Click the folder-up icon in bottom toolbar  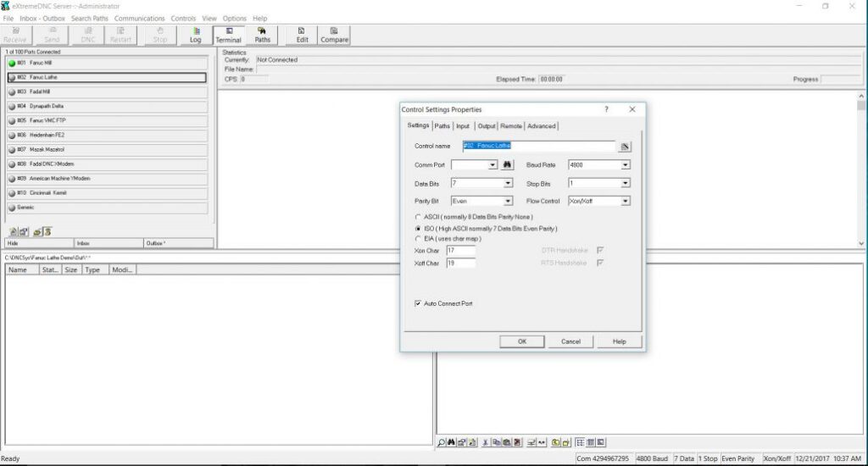[555, 443]
